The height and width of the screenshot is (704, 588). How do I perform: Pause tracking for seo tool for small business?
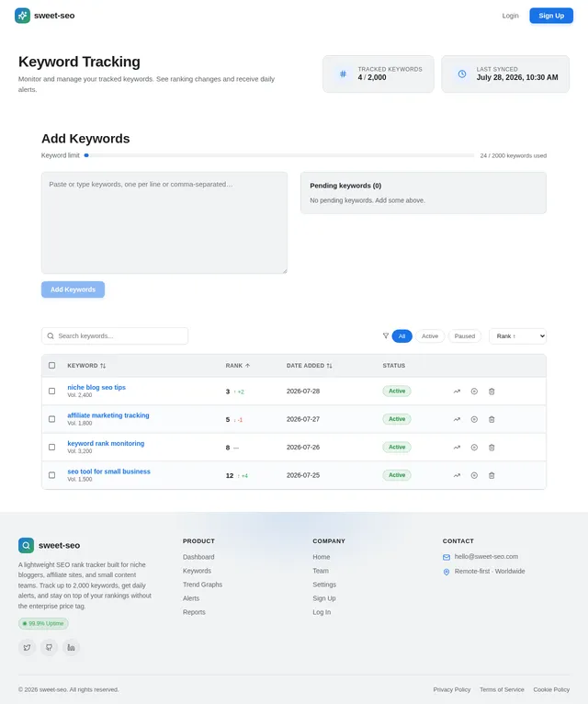[x=474, y=475]
